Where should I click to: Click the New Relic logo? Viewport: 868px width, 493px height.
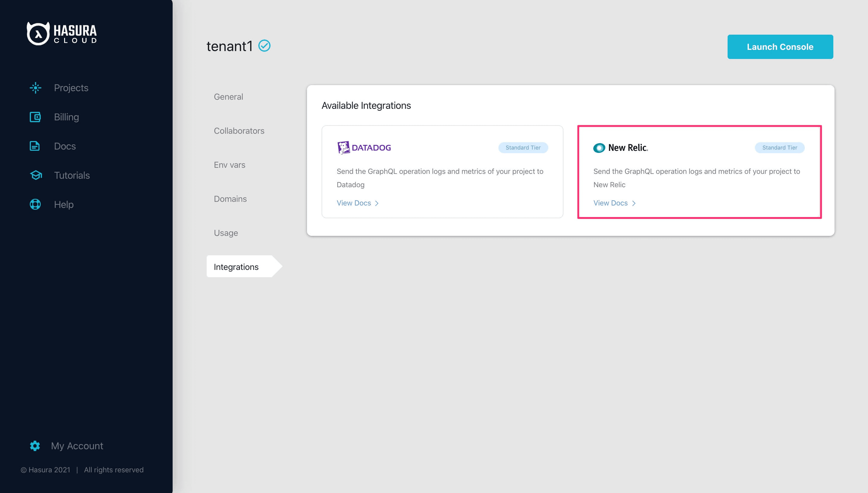point(621,148)
